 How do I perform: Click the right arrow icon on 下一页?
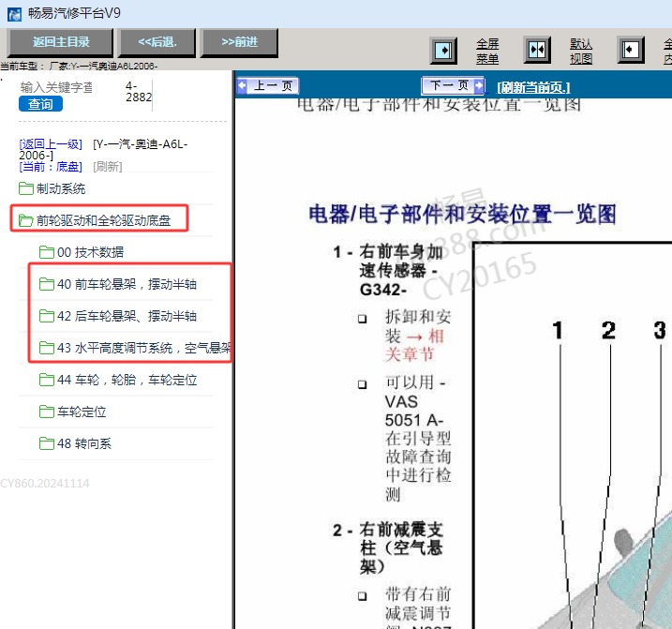coord(479,85)
